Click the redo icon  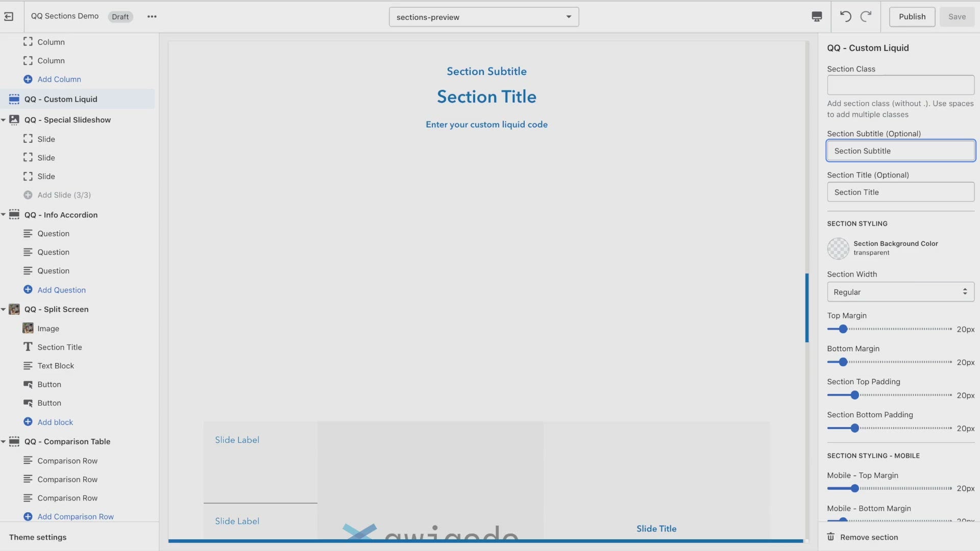point(866,16)
